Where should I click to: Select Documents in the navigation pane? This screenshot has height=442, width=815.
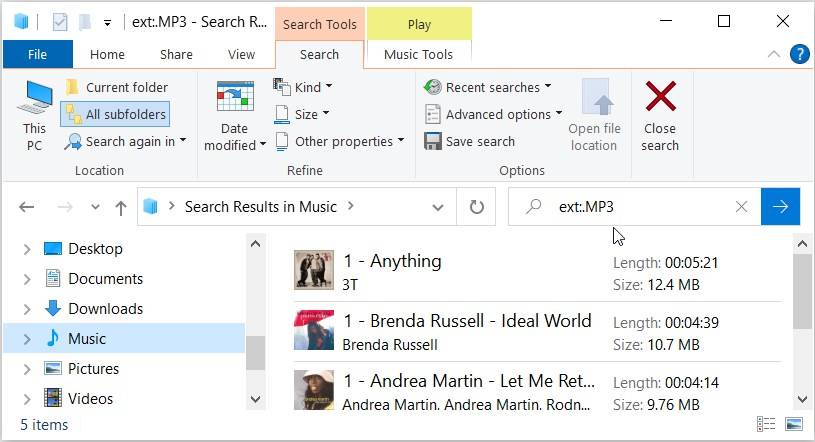106,279
